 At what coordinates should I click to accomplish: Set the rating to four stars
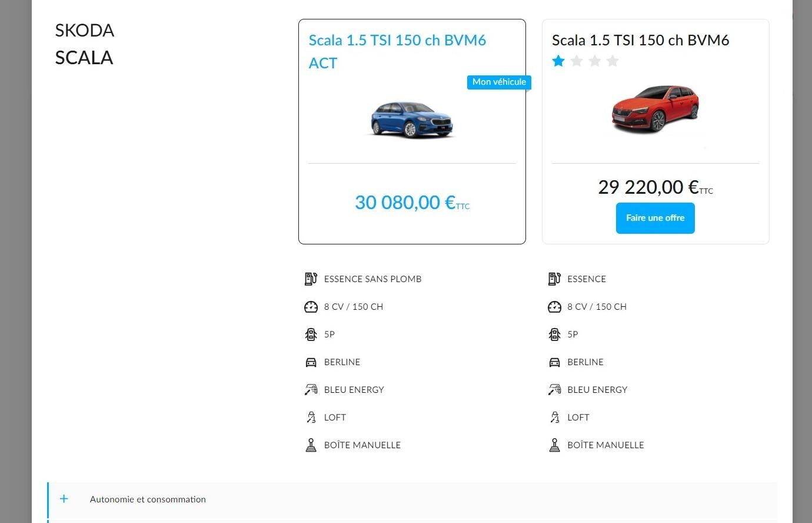[613, 61]
